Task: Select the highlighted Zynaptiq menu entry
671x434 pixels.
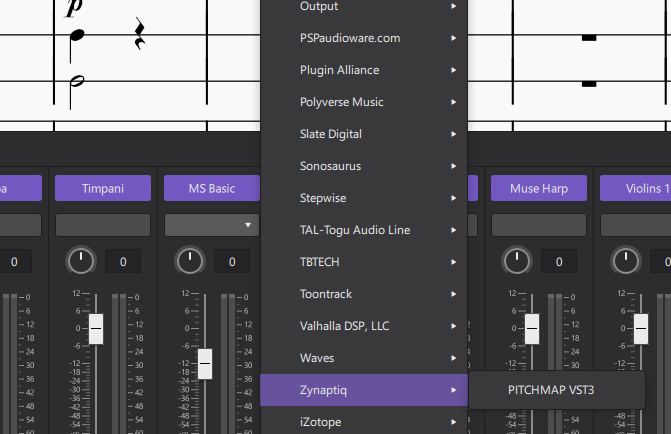Action: click(364, 390)
